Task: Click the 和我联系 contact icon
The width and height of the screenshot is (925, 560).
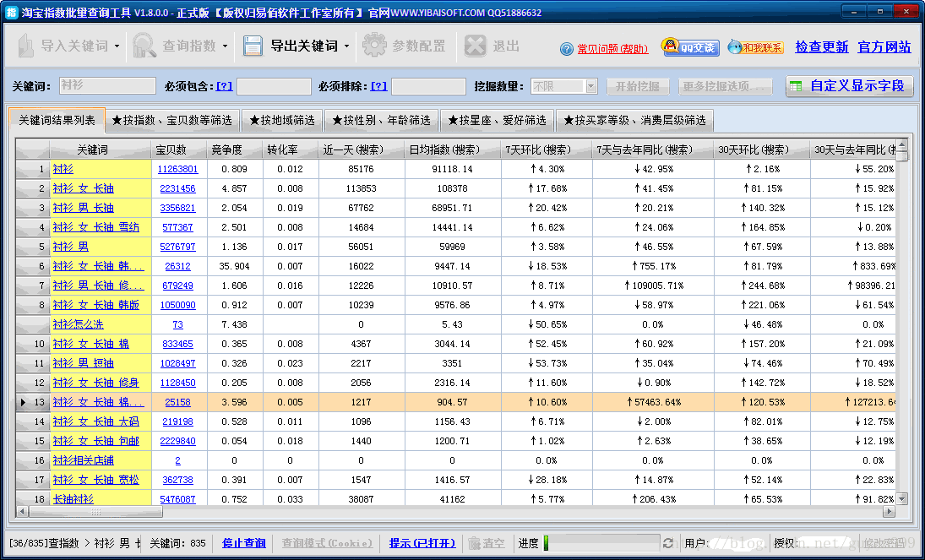Action: click(x=755, y=47)
